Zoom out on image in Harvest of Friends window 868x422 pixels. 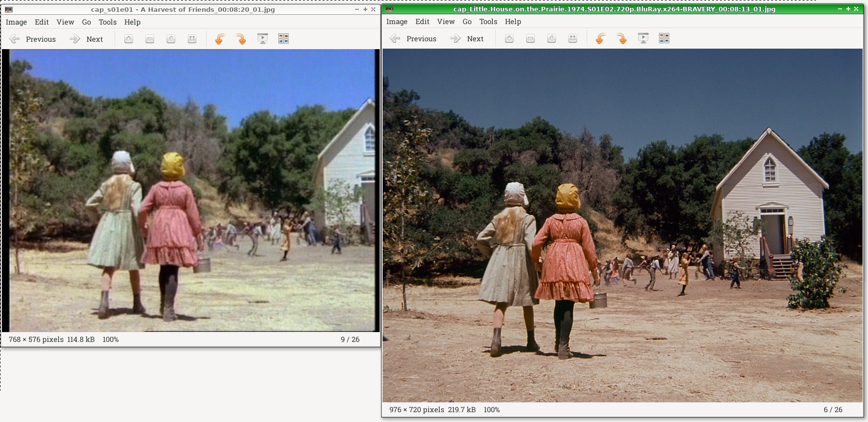tap(150, 39)
